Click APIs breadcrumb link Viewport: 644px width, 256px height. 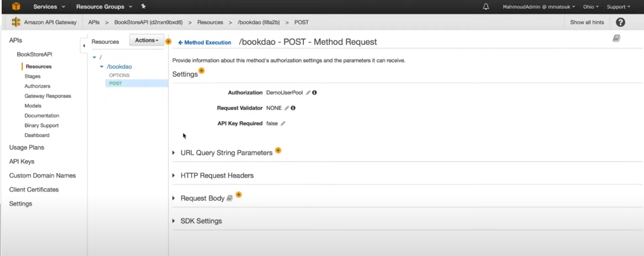click(x=94, y=22)
